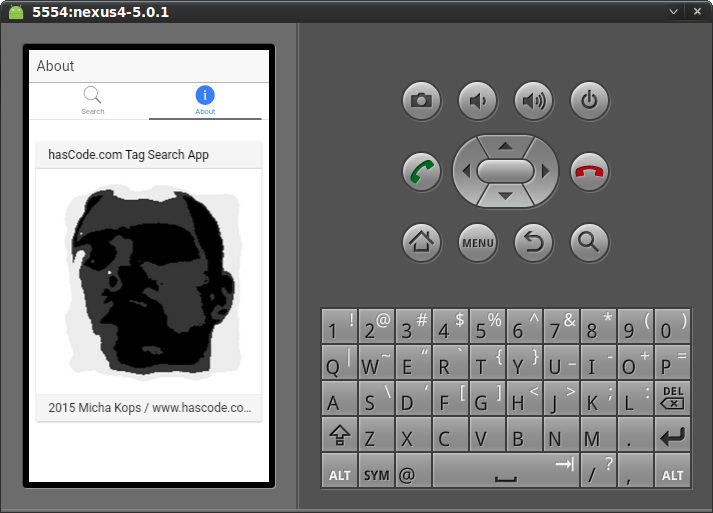Click the 5 % number key

[487, 326]
